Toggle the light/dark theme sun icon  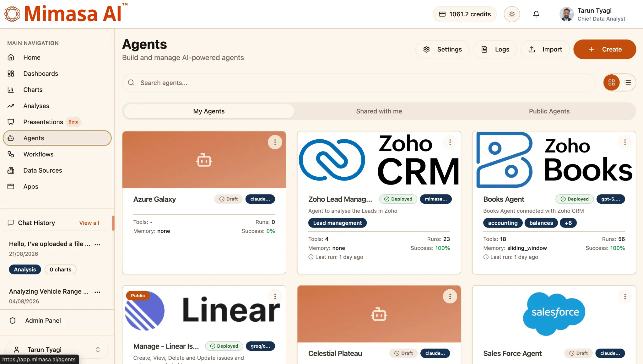[x=512, y=14]
